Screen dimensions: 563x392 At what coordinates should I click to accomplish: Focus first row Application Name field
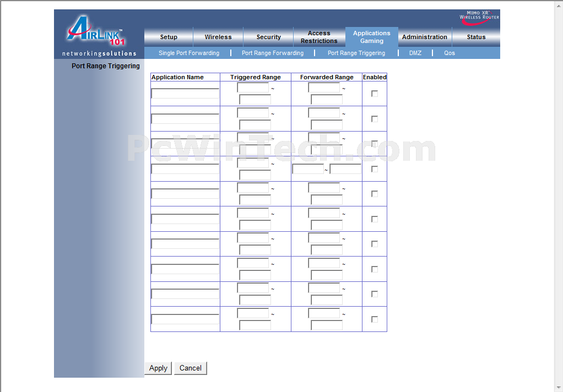pos(185,94)
